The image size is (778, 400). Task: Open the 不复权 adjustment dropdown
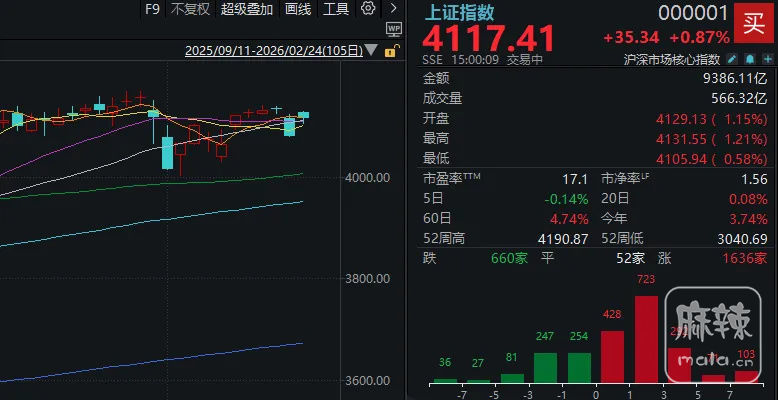191,9
